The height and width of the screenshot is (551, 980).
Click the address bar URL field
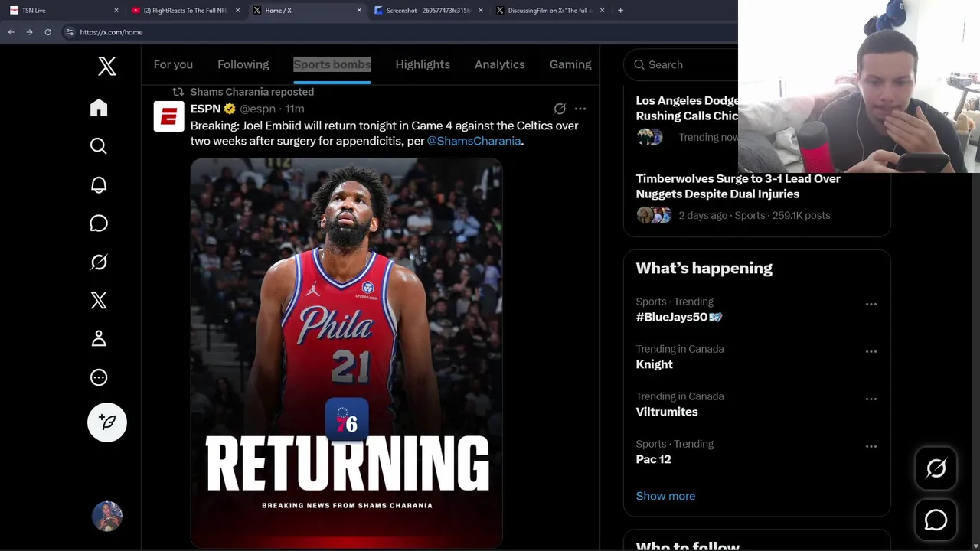pyautogui.click(x=398, y=32)
